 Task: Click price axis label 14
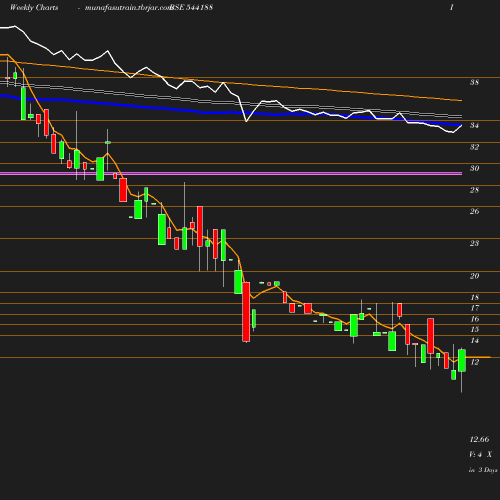coord(474,340)
